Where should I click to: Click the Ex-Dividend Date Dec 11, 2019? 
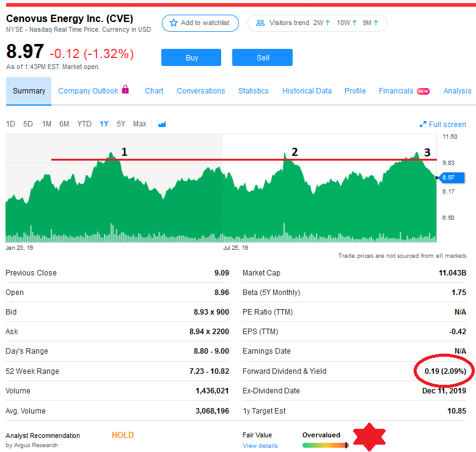[x=444, y=391]
